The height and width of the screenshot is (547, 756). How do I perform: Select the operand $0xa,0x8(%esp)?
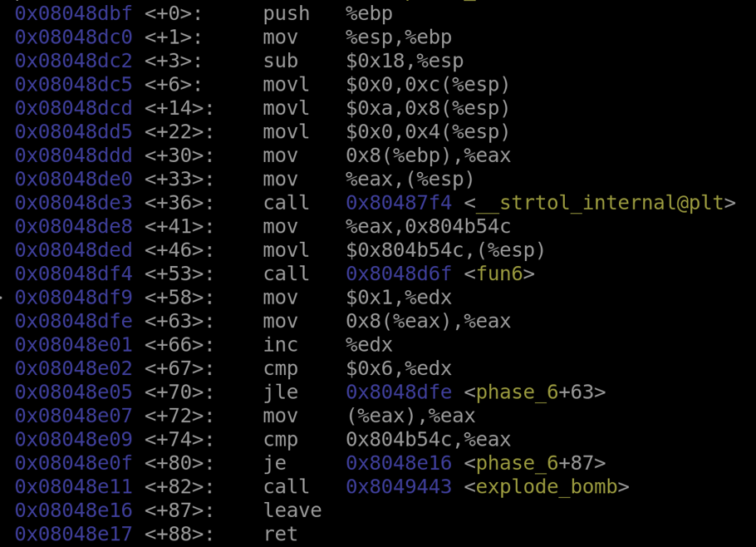[428, 109]
